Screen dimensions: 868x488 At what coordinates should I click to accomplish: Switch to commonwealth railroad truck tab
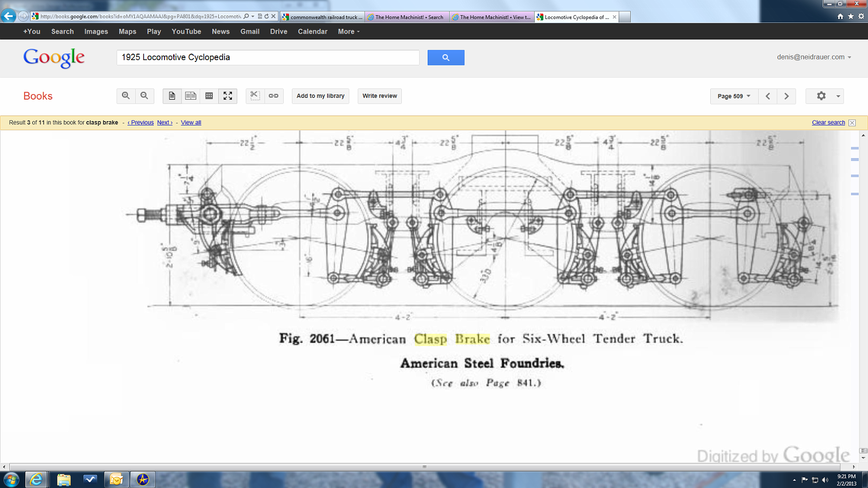(x=322, y=17)
